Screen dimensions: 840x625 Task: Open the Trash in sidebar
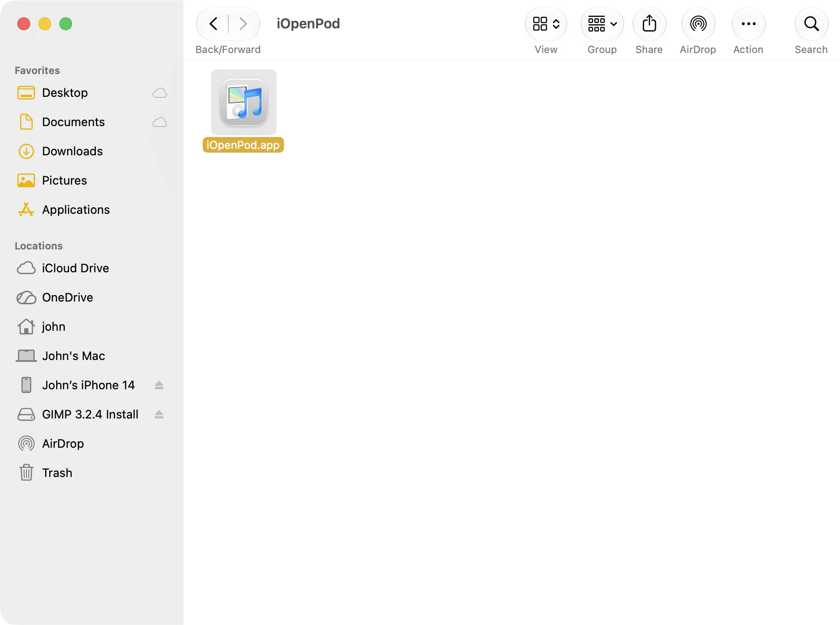point(92,473)
